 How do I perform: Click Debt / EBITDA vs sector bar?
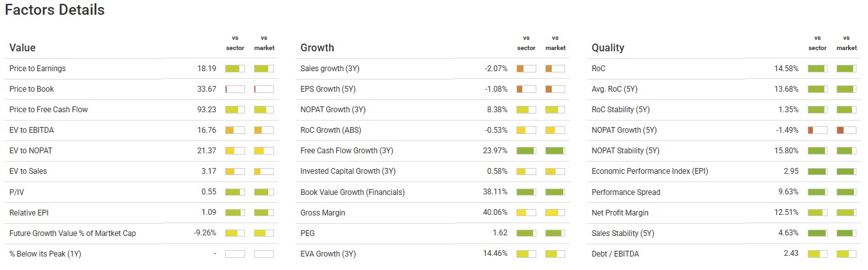coord(817,254)
